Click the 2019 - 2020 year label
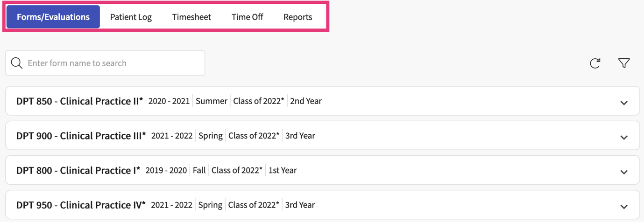This screenshot has height=222, width=644. coord(166,170)
